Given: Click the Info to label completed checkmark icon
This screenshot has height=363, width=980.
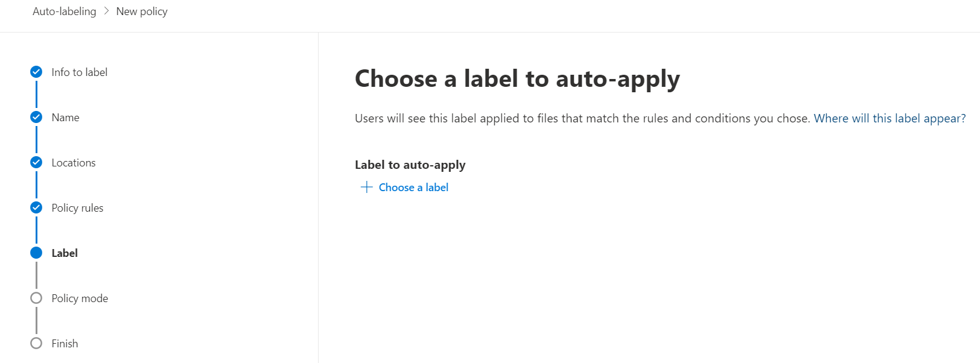Looking at the screenshot, I should tap(36, 72).
